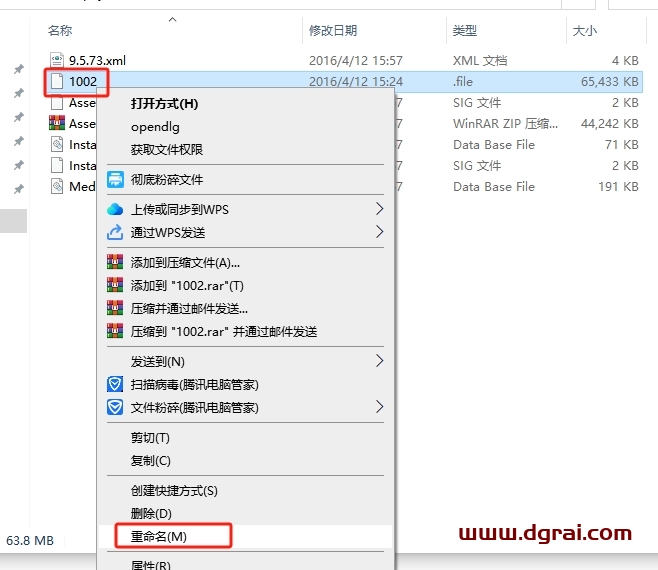Choose 文件粉碎(腾讯电脑管家) entry
This screenshot has width=658, height=570.
[x=194, y=408]
